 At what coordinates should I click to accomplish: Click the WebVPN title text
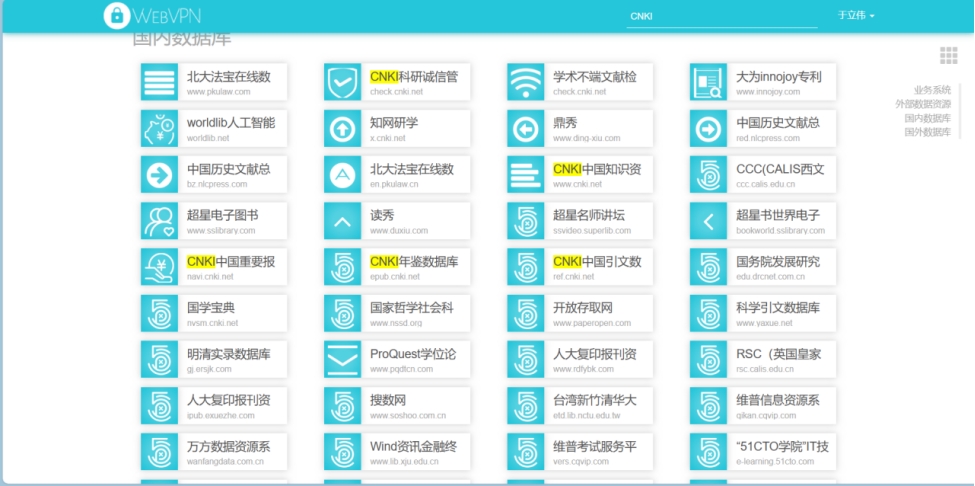click(x=168, y=16)
